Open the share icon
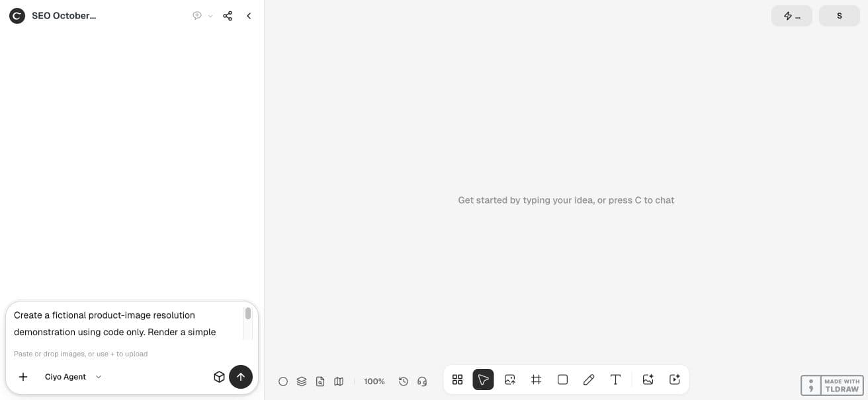Viewport: 868px width, 400px height. pyautogui.click(x=228, y=16)
